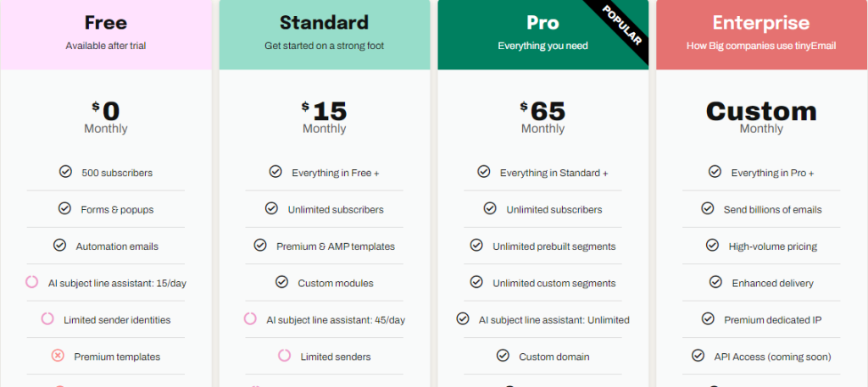Click the checkmark icon beside 500 subscribers

(65, 172)
